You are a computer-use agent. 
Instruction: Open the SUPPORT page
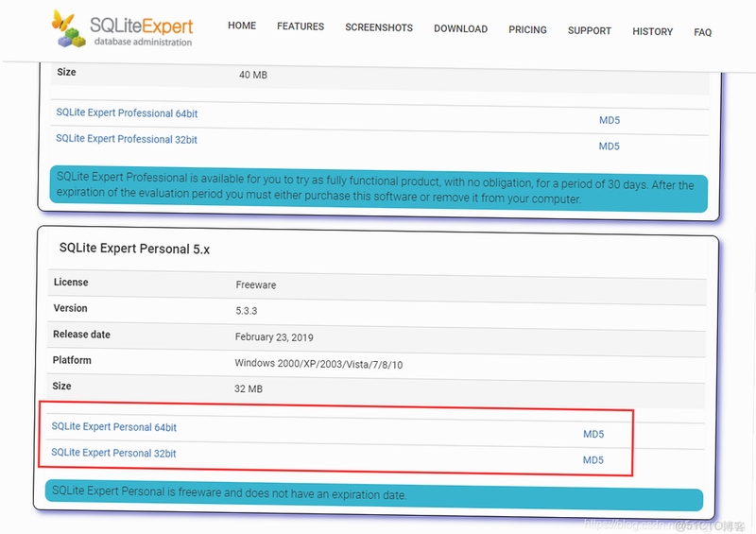[x=589, y=31]
